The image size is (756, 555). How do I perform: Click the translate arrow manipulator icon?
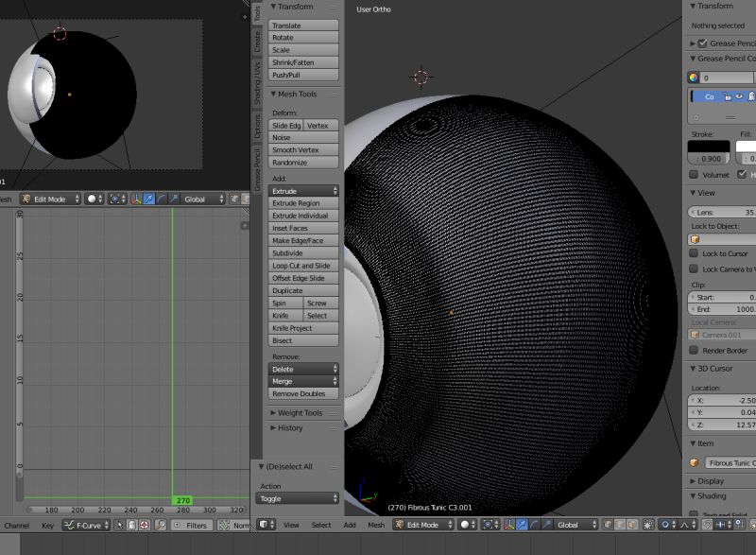click(521, 526)
